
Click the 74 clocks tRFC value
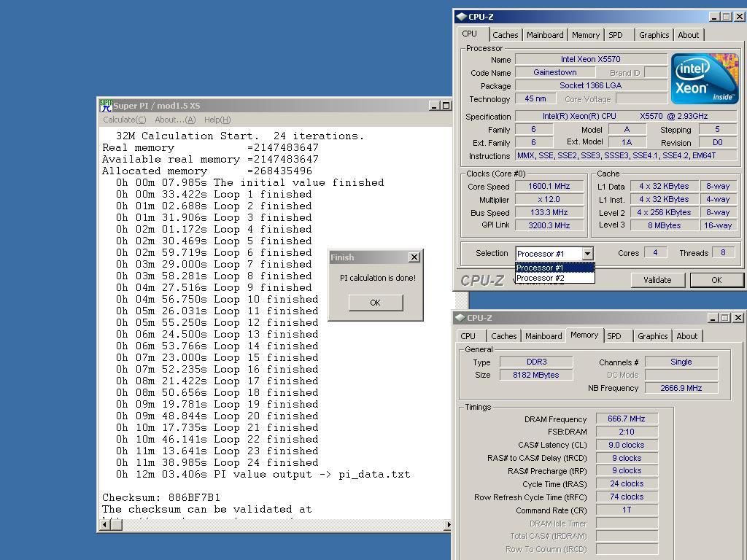point(627,497)
